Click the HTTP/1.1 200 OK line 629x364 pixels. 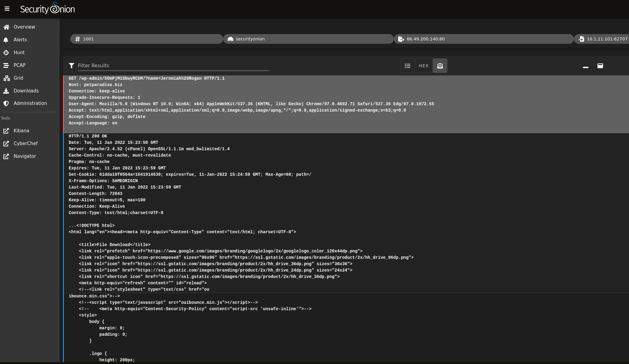(88, 136)
